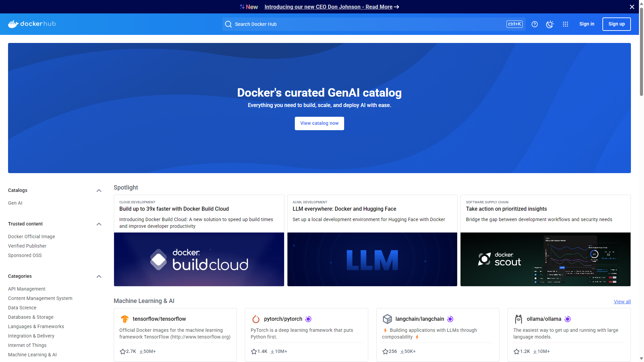The height and width of the screenshot is (362, 644).
Task: Click the langchain cube logo icon
Action: 387,319
